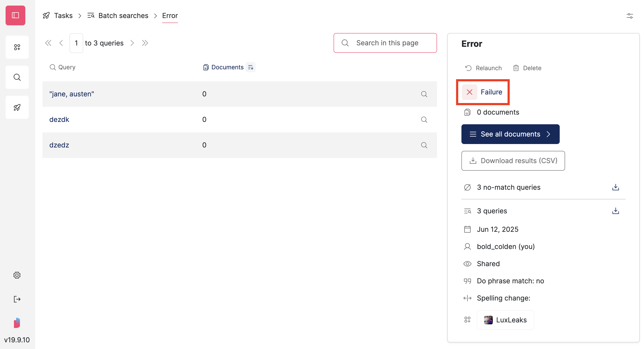The height and width of the screenshot is (349, 644).
Task: Open the page settings sliders icon top right
Action: click(x=630, y=16)
